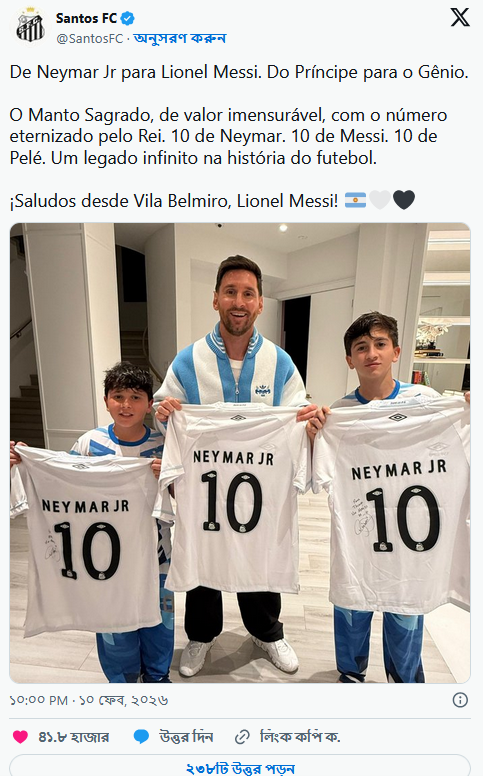Click the black heart emoji
Image resolution: width=483 pixels, height=776 pixels.
404,200
